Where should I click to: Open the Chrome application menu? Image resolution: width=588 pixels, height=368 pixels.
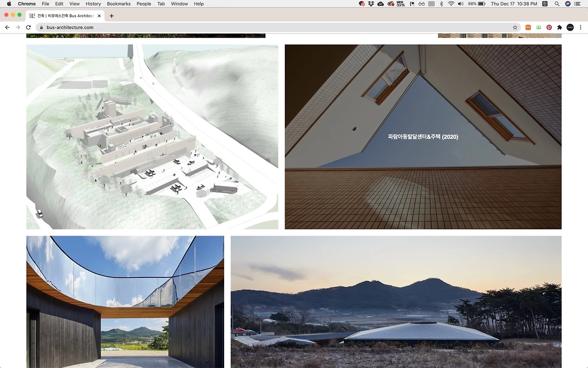[x=27, y=4]
